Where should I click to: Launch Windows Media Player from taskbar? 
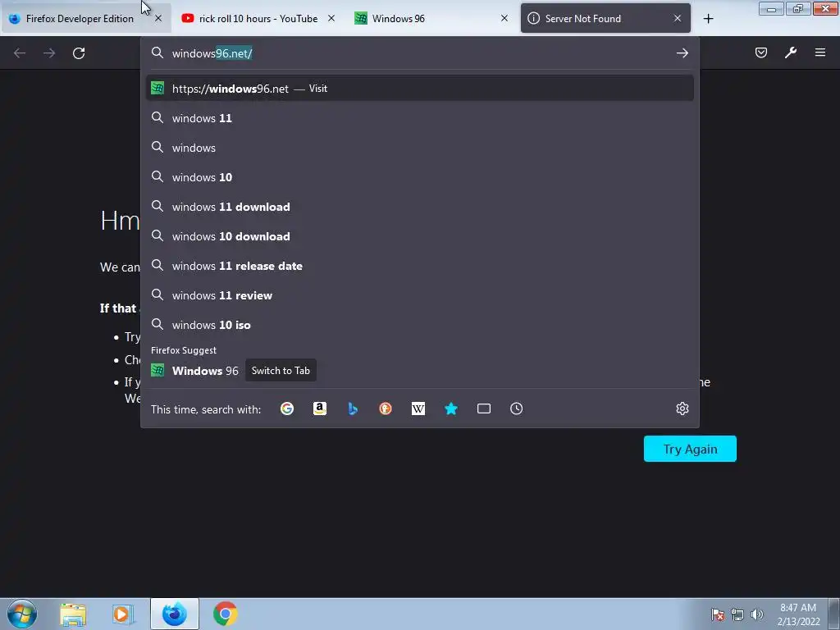[x=123, y=614]
